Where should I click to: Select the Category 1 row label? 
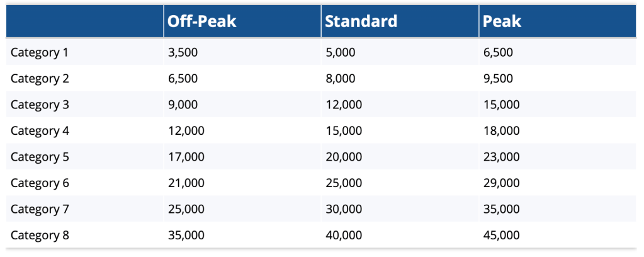click(39, 52)
